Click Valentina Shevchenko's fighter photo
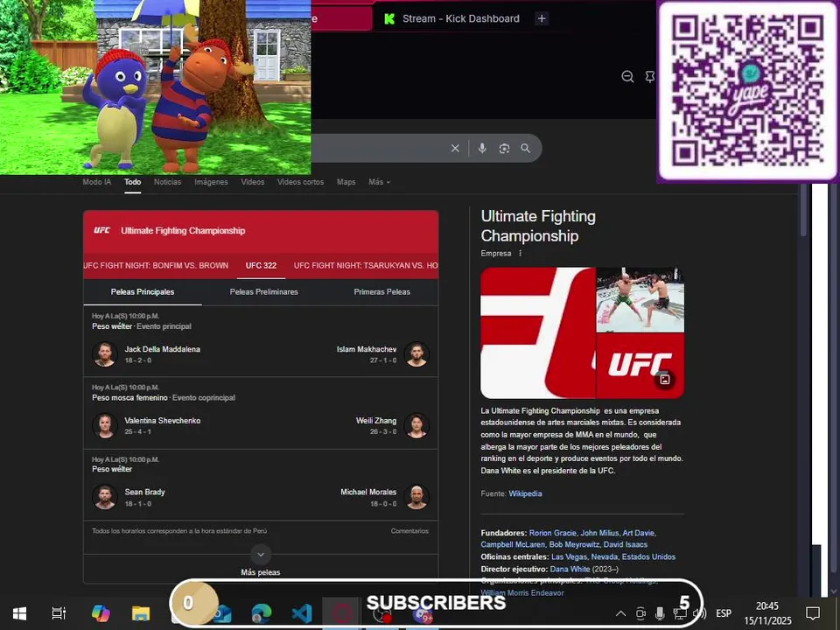Image resolution: width=840 pixels, height=630 pixels. tap(104, 425)
